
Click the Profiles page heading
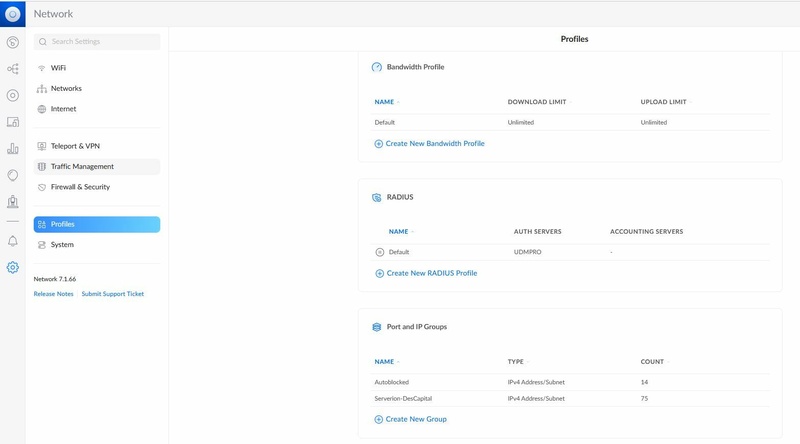tap(574, 39)
